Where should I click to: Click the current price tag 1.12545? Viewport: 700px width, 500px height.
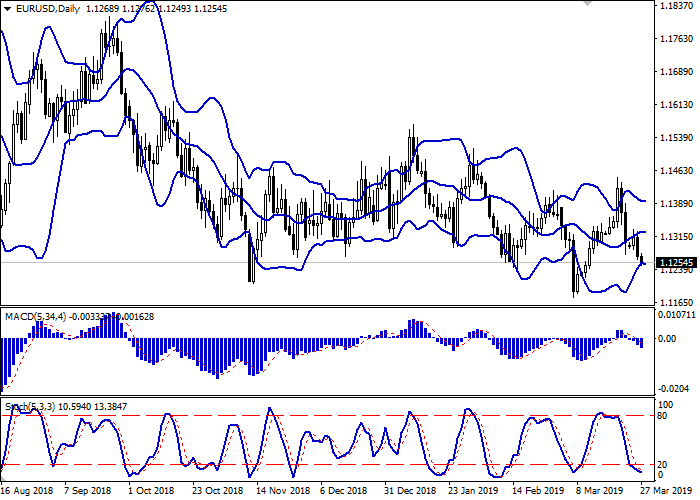pyautogui.click(x=676, y=263)
